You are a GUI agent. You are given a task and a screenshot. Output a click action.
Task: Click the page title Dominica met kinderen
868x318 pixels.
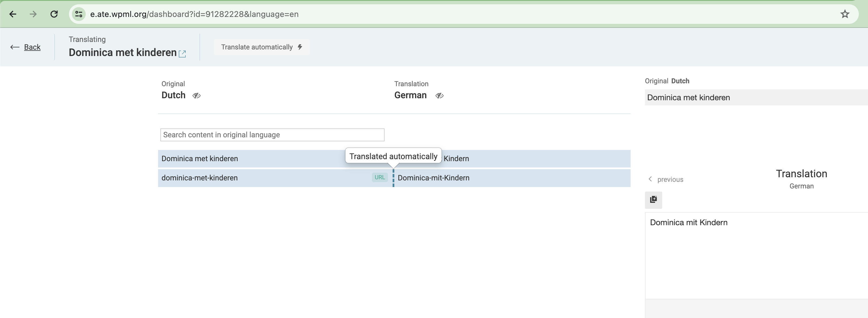pos(123,53)
